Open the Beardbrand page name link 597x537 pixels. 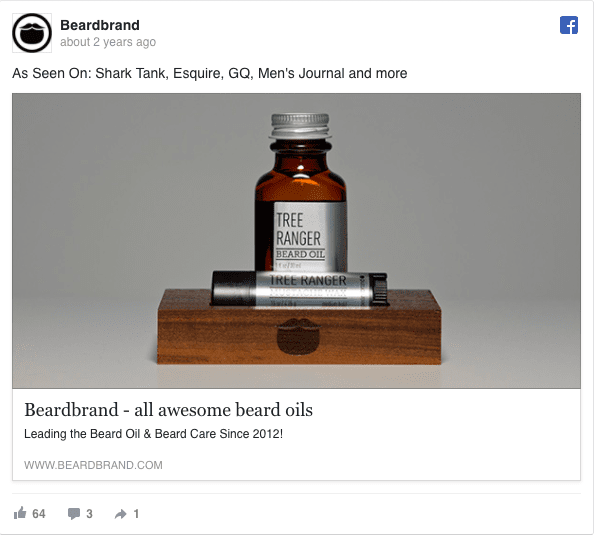pyautogui.click(x=100, y=25)
